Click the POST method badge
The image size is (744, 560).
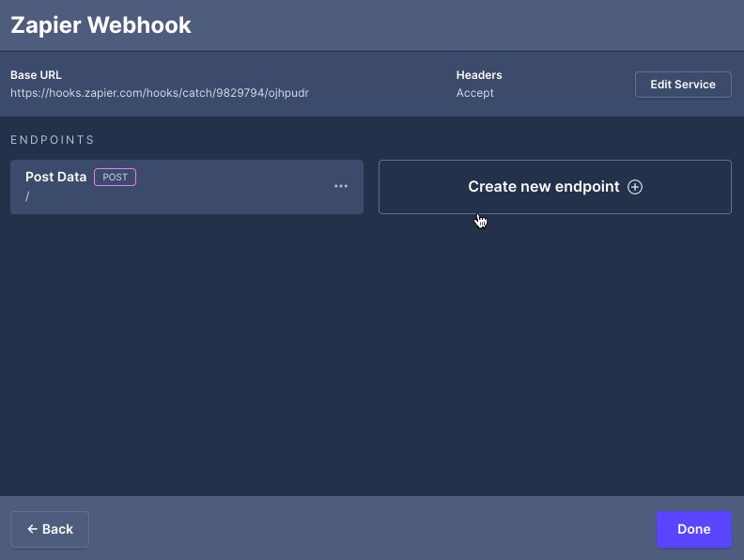pos(116,177)
